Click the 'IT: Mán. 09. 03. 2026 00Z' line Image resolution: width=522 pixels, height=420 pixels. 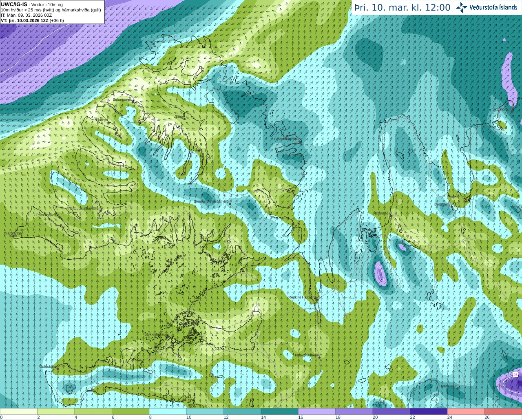click(26, 15)
